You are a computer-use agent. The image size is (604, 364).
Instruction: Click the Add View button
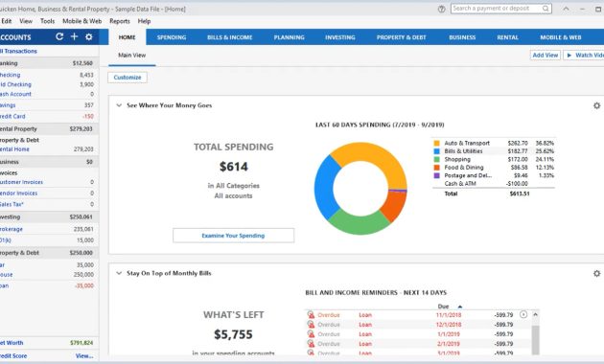point(546,56)
